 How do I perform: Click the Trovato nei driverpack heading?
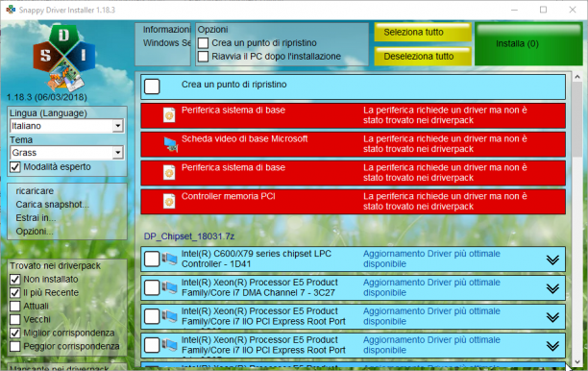(55, 265)
